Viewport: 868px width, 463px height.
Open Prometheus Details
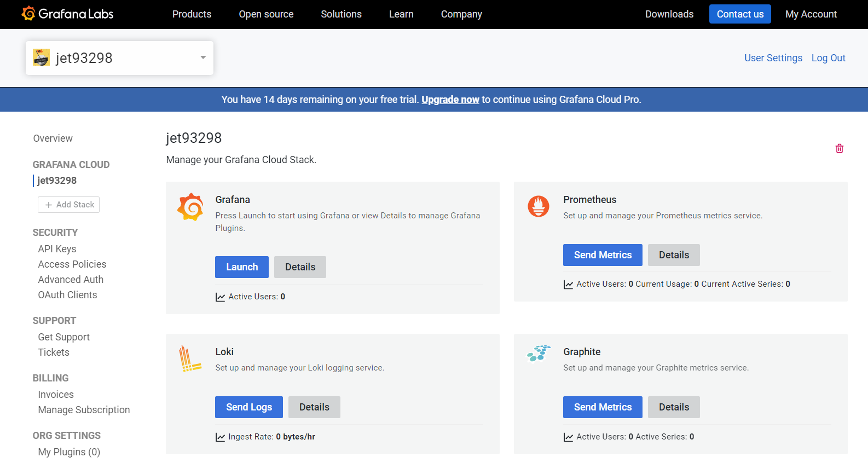tap(674, 255)
